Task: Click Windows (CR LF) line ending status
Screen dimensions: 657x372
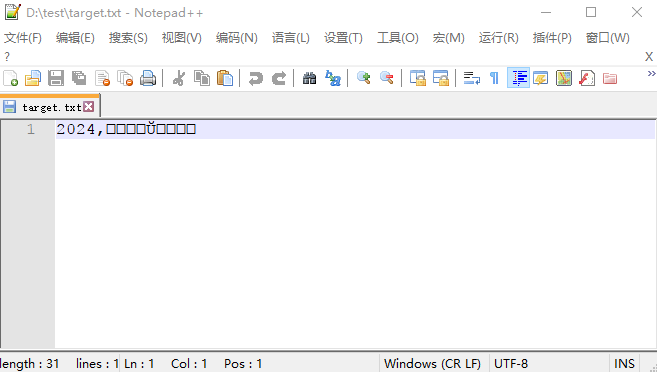Action: (432, 364)
